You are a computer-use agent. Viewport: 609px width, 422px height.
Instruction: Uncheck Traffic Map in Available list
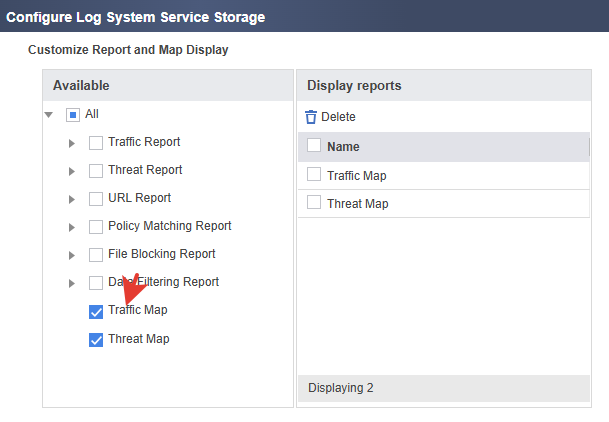point(96,311)
